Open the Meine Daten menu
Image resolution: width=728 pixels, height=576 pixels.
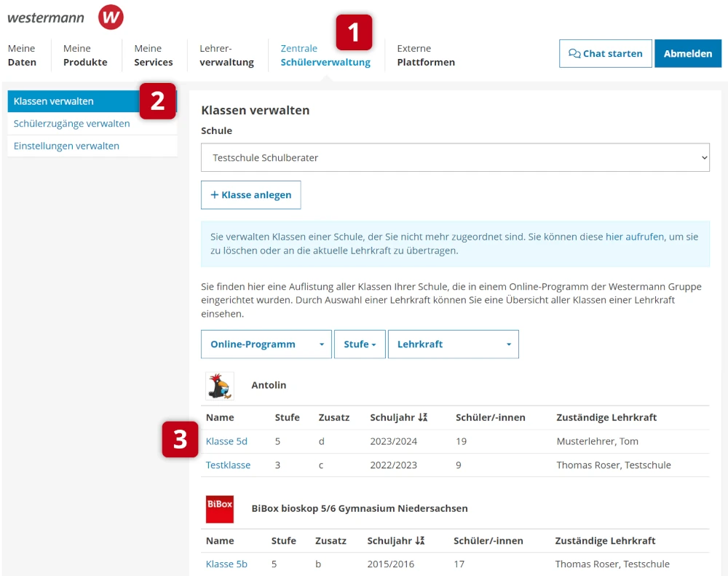click(x=22, y=55)
